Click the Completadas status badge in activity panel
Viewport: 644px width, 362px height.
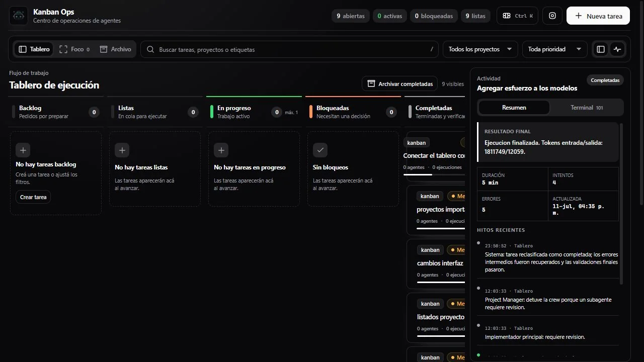tap(605, 80)
